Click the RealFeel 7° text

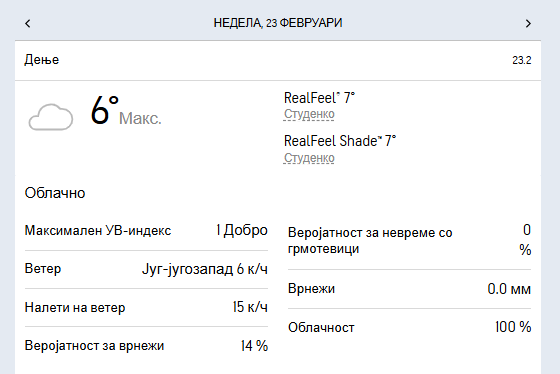tap(319, 98)
